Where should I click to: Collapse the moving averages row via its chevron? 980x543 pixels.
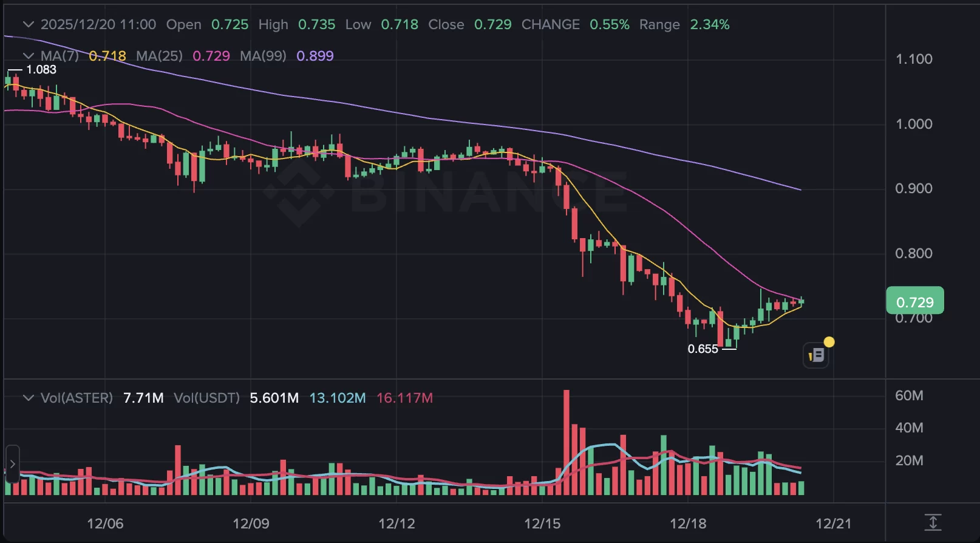tap(27, 55)
